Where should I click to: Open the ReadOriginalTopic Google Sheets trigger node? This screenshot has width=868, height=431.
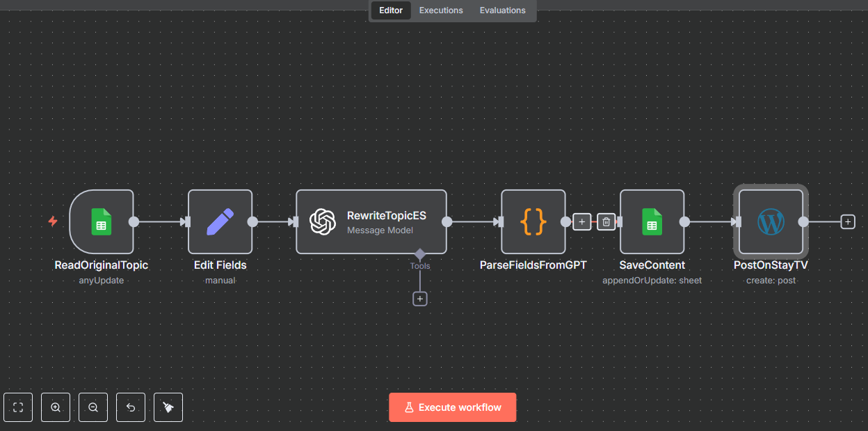[102, 222]
